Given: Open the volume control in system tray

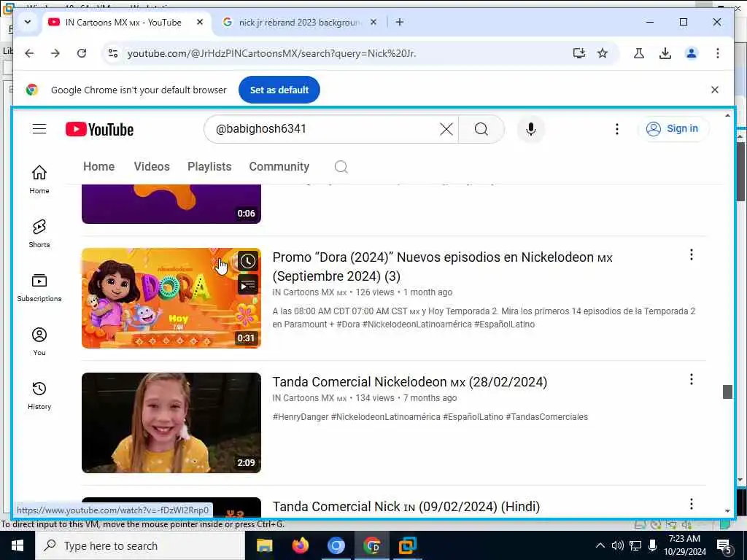Looking at the screenshot, I should (617, 545).
